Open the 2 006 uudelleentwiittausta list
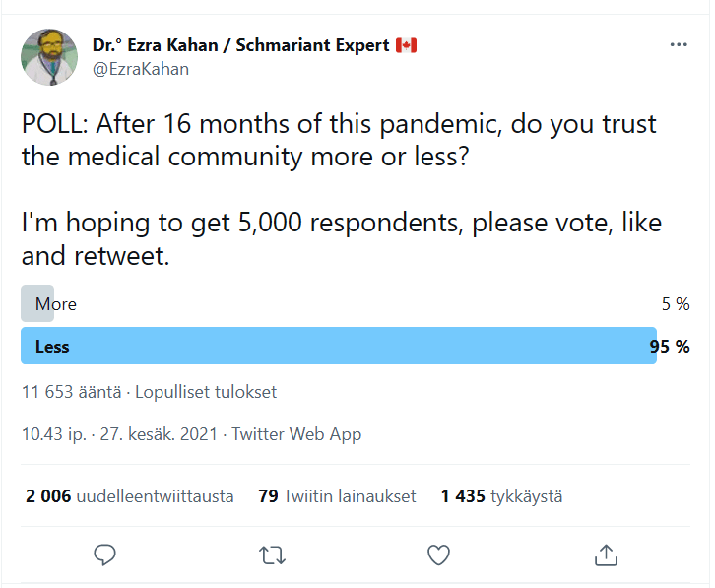 point(130,496)
